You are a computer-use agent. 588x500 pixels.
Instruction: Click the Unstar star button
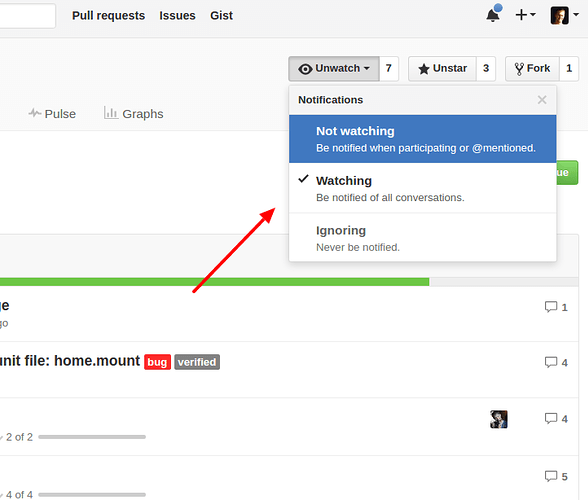click(x=442, y=69)
